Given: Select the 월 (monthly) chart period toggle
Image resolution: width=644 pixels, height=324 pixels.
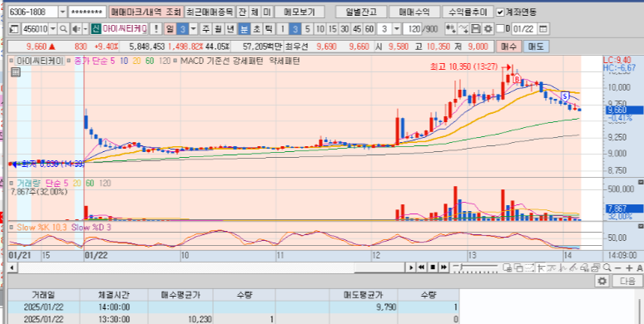Looking at the screenshot, I should [219, 29].
